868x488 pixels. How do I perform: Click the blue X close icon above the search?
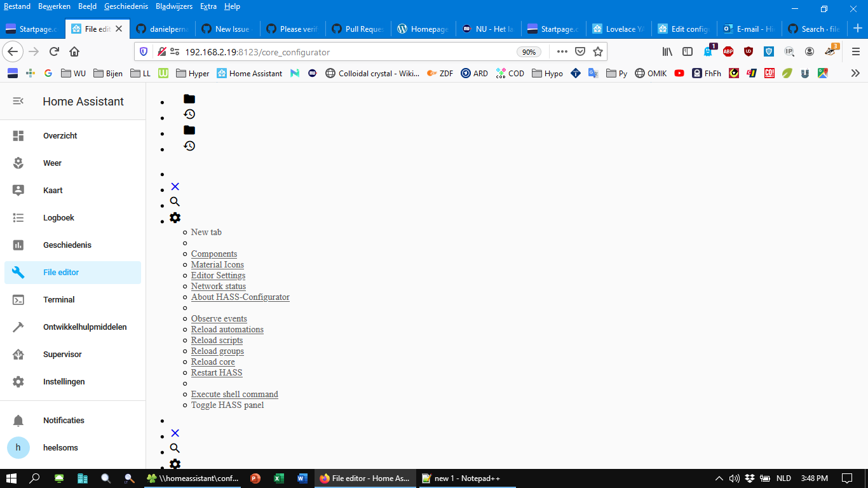pos(175,186)
